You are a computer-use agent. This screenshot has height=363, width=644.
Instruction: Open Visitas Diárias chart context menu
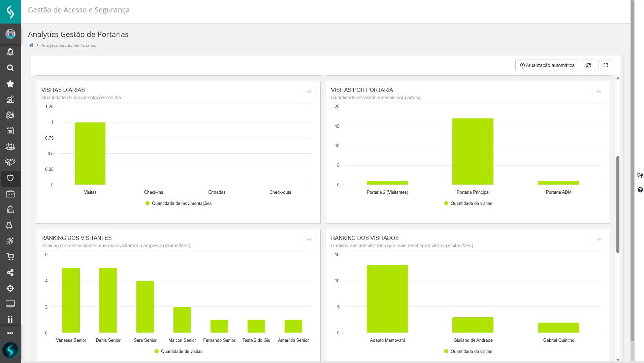(x=309, y=92)
